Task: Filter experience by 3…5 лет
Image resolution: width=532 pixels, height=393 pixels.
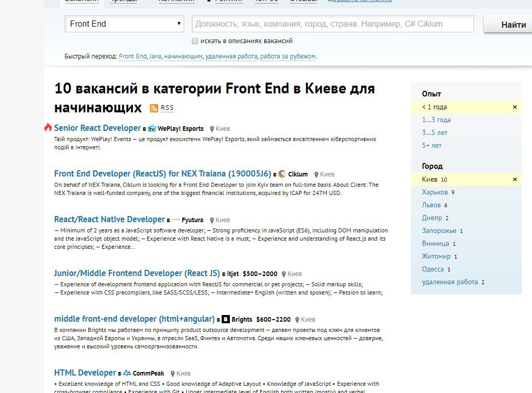Action: (x=435, y=133)
